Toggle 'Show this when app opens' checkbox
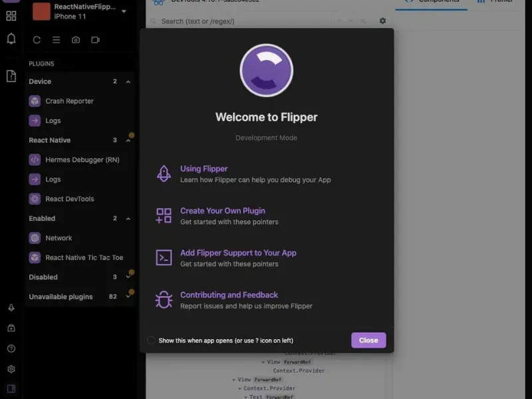Screen dimensions: 532x399 (x=152, y=340)
